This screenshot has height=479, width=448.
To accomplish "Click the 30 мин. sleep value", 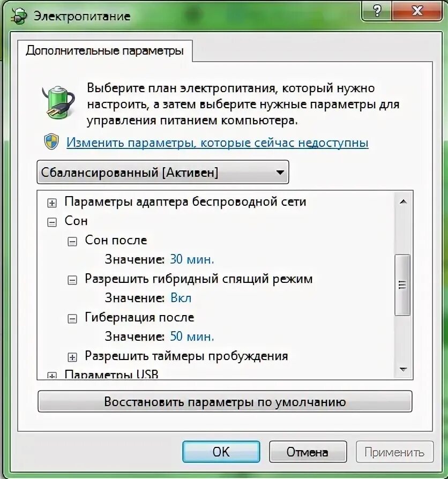I will click(192, 259).
